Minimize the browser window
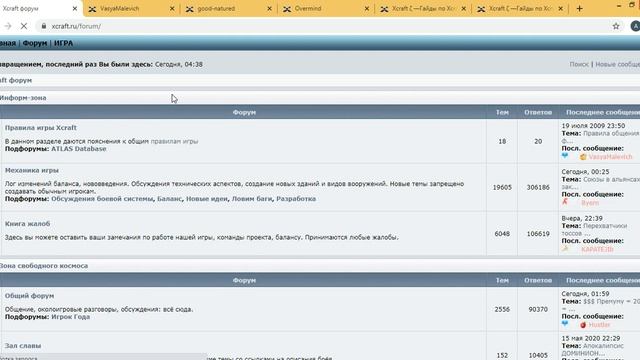The image size is (640, 360). 619,6
